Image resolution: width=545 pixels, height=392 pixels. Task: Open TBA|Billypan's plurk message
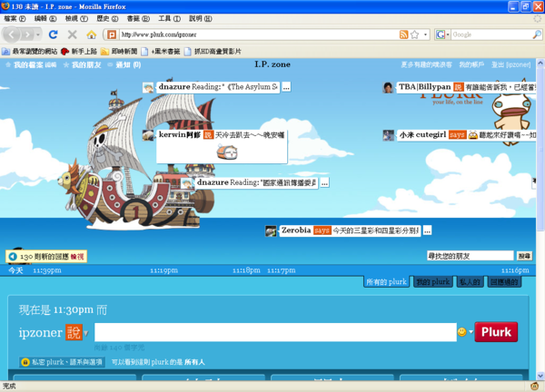point(466,87)
